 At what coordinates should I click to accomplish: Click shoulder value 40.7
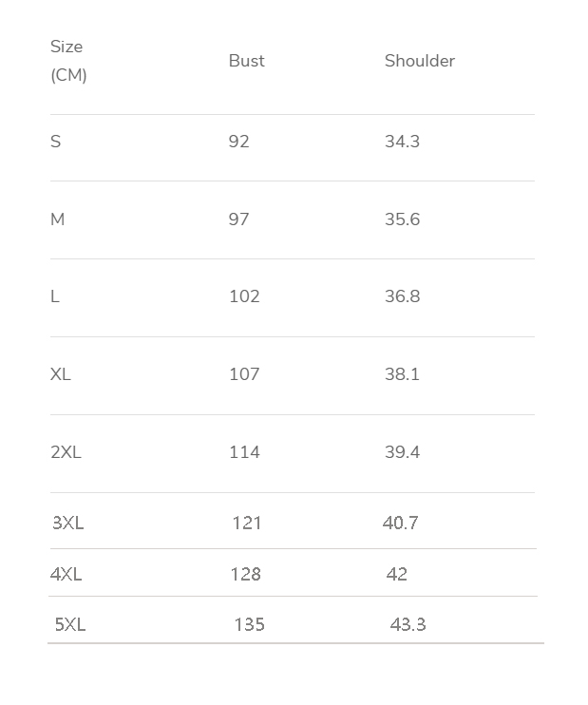coord(400,523)
